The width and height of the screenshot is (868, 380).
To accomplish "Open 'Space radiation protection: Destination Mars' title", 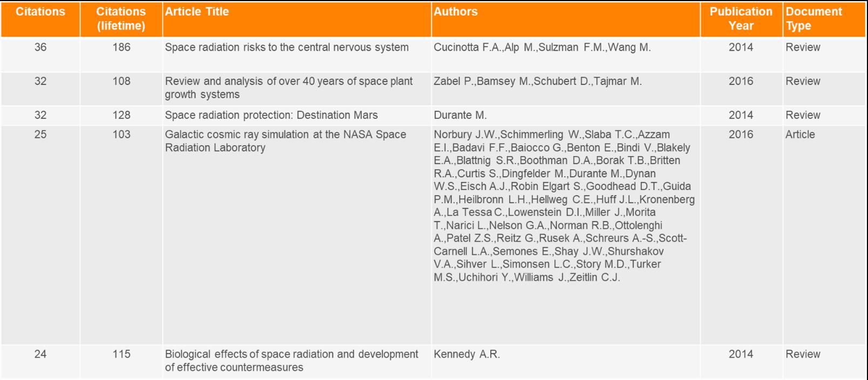I will click(271, 115).
